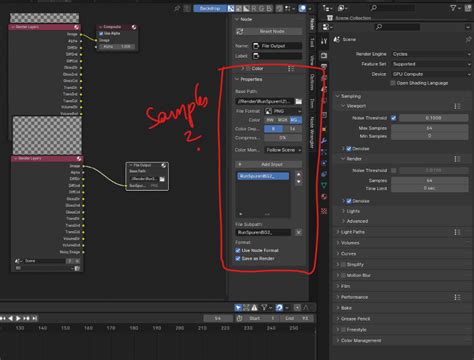Image resolution: width=474 pixels, height=360 pixels.
Task: Toggle the Backdrop button in node editor header
Action: pyautogui.click(x=210, y=8)
